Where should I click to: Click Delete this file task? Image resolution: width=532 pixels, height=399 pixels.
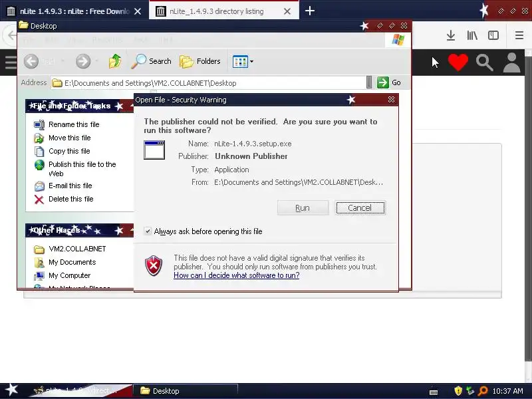[71, 199]
